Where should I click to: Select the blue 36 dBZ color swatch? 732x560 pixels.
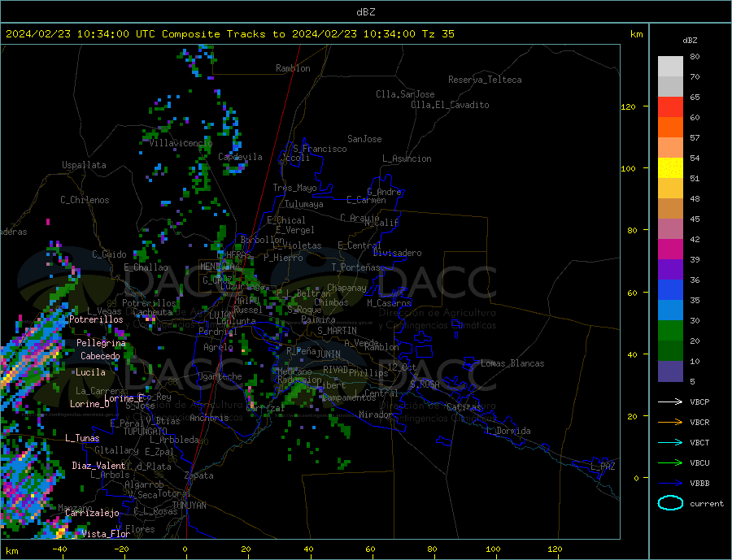coord(670,290)
